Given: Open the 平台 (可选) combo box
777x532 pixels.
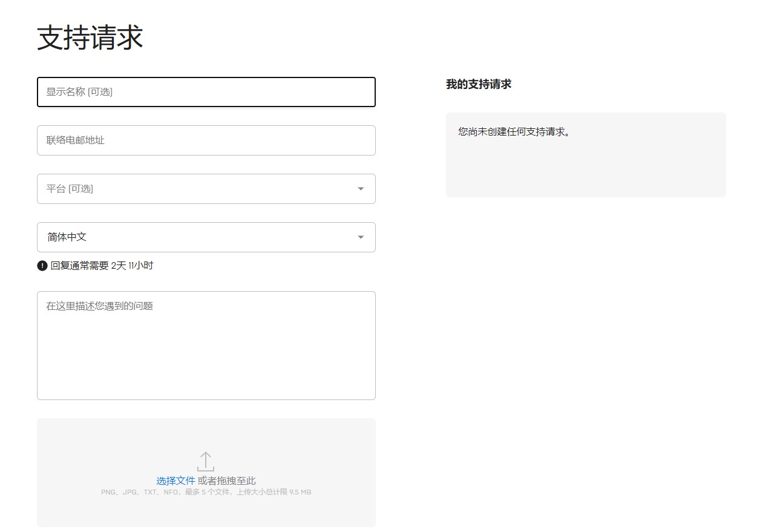Looking at the screenshot, I should (206, 189).
